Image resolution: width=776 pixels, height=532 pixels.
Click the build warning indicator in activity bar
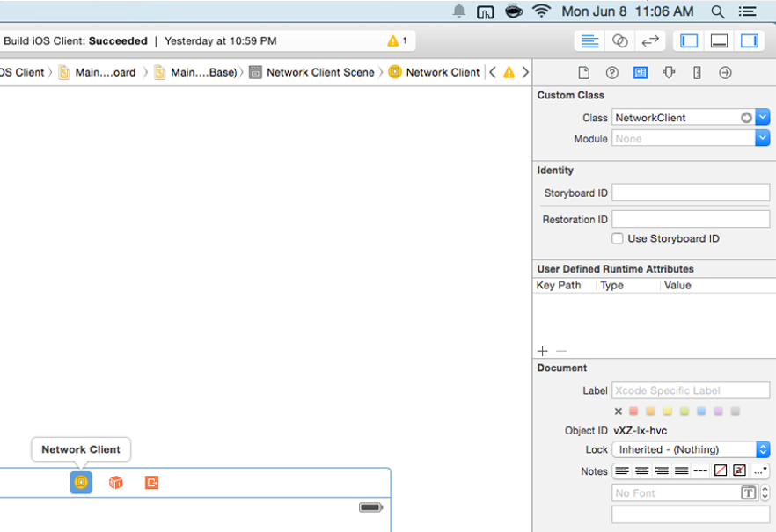(x=398, y=40)
